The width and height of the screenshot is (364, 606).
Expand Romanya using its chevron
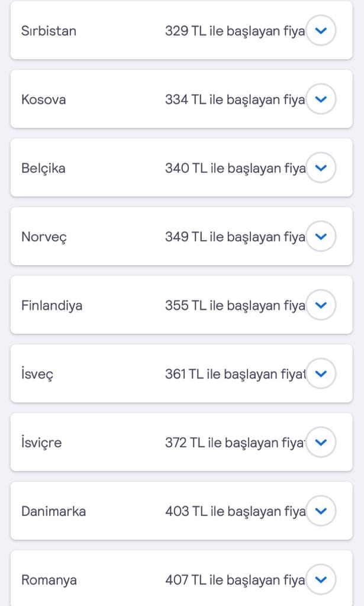(321, 579)
